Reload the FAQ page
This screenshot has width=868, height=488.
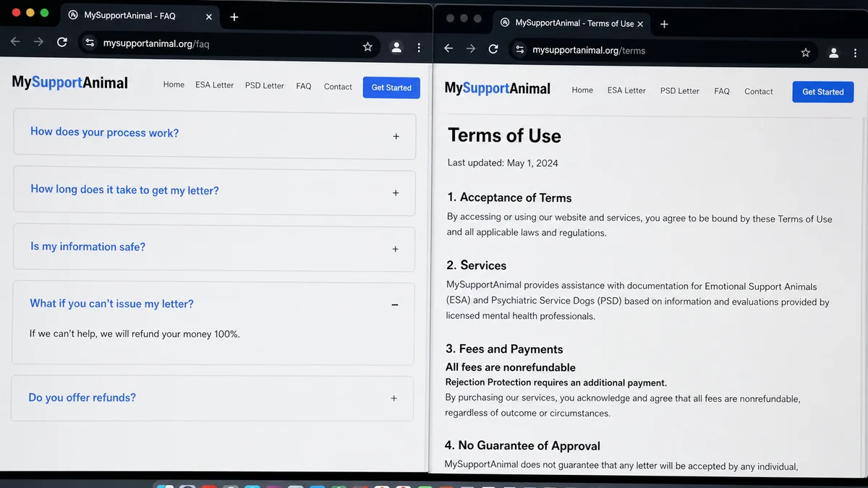click(62, 42)
